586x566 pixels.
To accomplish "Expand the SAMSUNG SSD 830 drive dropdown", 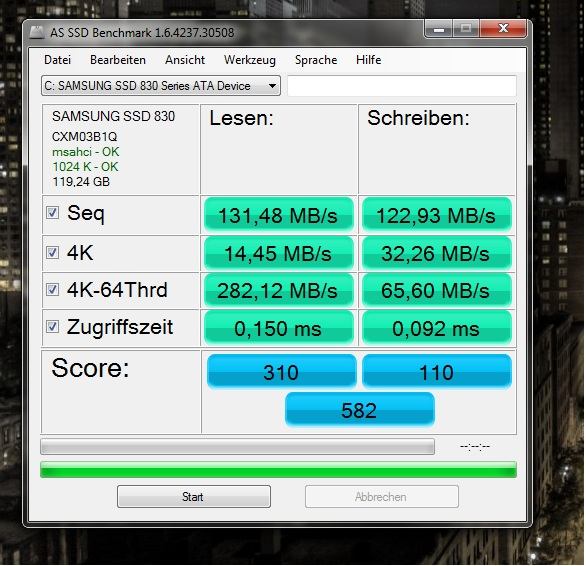I will (161, 86).
